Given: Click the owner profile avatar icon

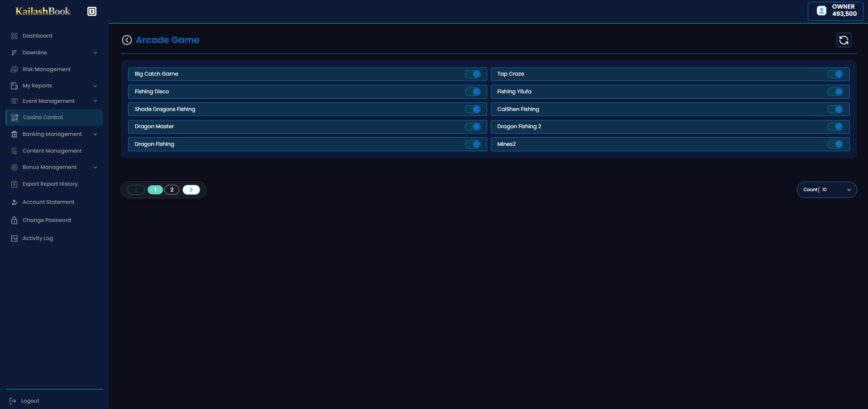Looking at the screenshot, I should pyautogui.click(x=821, y=10).
